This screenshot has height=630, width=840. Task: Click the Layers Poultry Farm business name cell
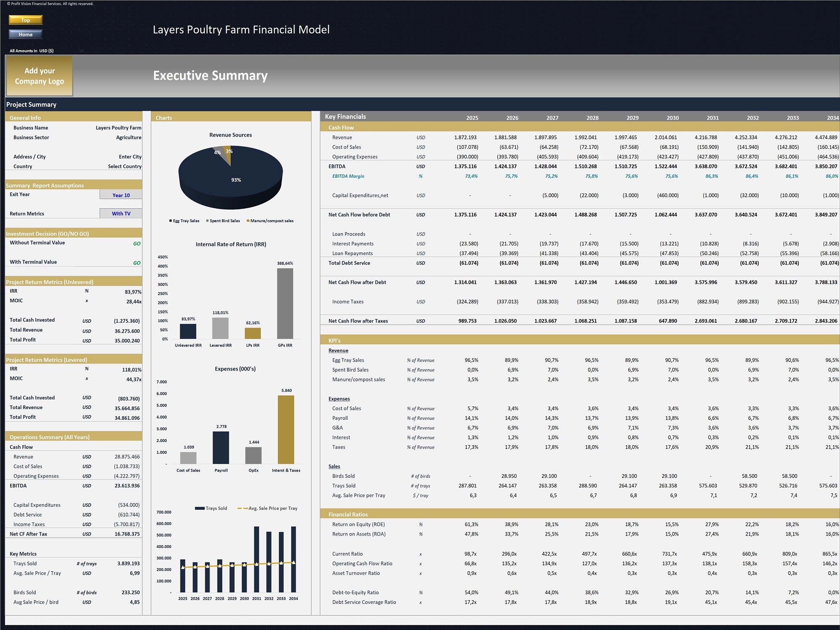tap(118, 128)
